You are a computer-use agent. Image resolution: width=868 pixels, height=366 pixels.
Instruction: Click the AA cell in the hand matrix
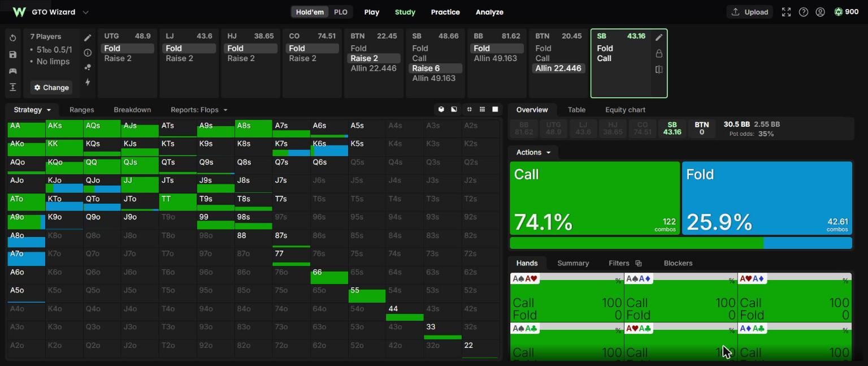27,128
